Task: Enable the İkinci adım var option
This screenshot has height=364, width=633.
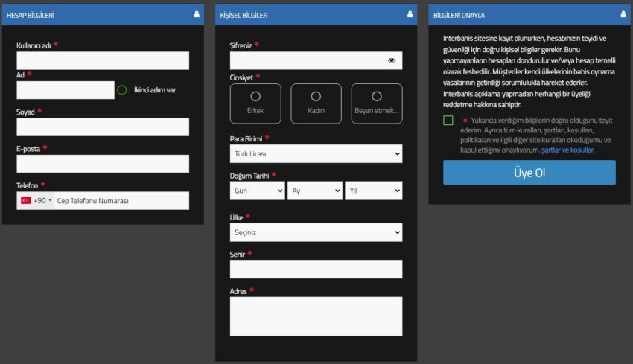Action: tap(122, 90)
